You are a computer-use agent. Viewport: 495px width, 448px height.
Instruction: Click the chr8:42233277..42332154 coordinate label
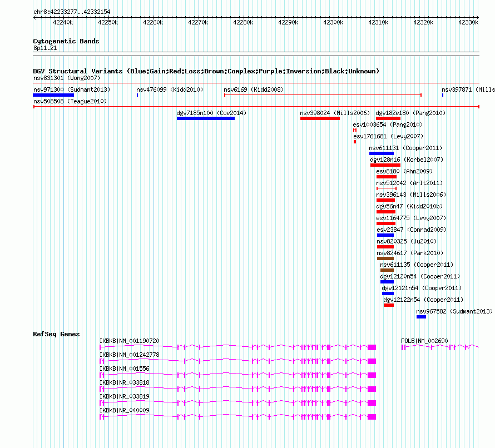[72, 12]
